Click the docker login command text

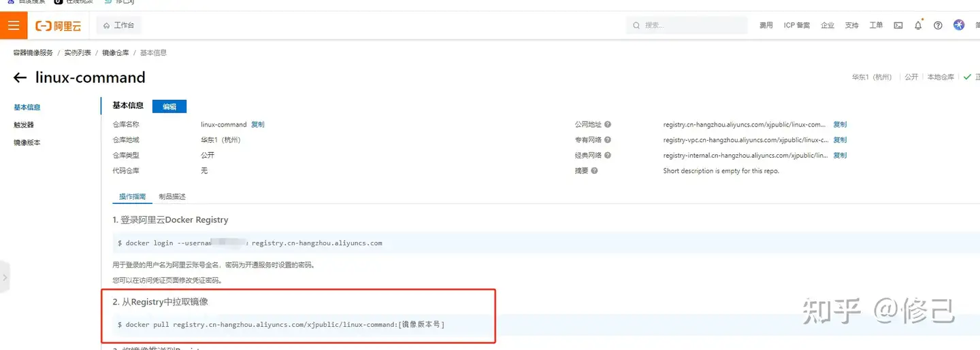(250, 243)
